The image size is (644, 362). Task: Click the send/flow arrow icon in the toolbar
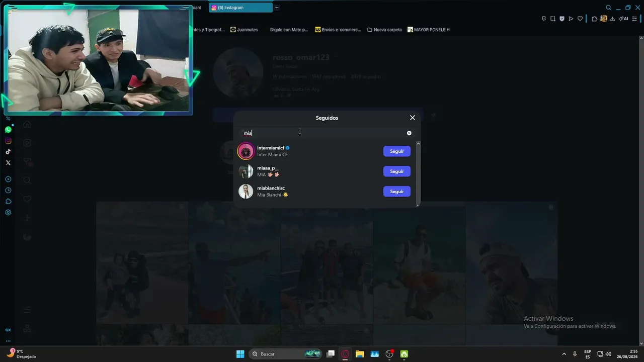pyautogui.click(x=571, y=19)
